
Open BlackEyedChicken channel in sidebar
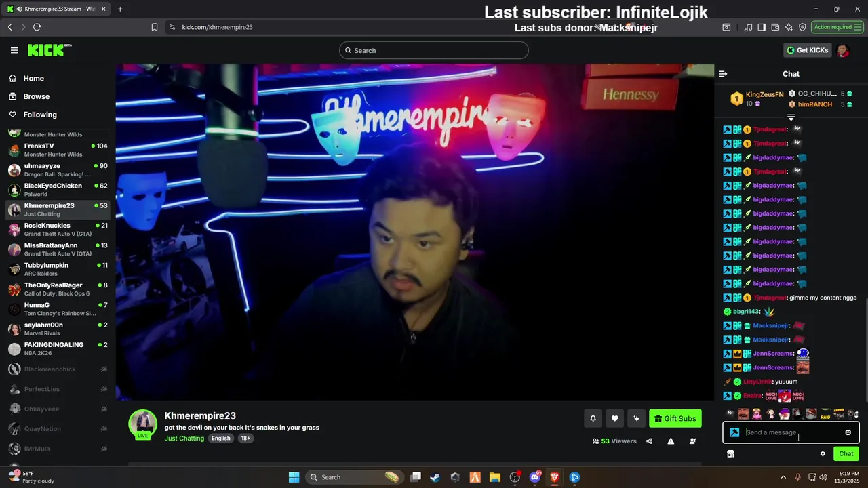point(58,190)
